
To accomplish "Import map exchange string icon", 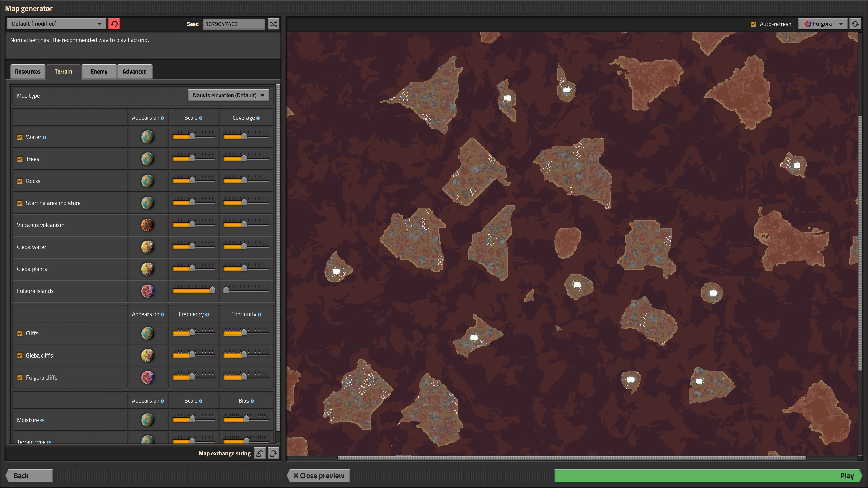I will 260,453.
